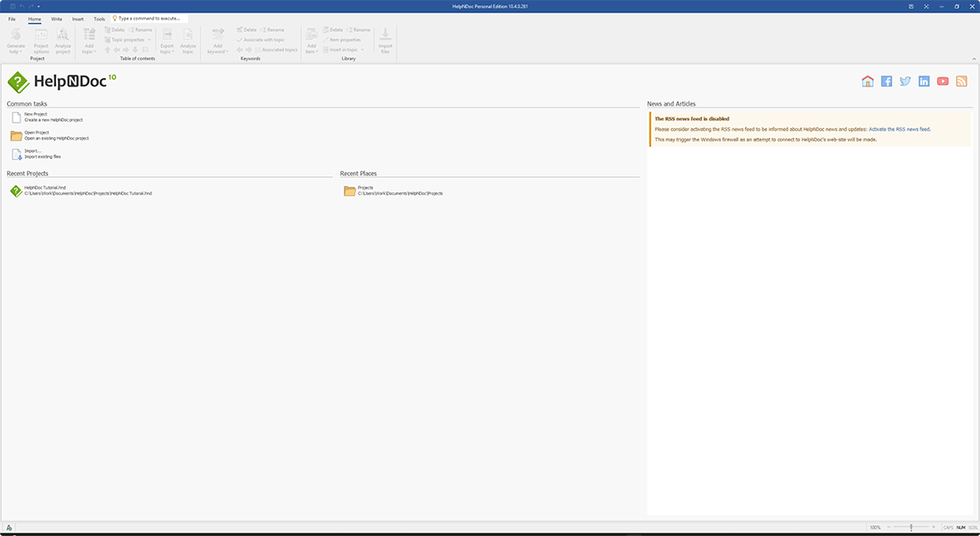The image size is (980, 536).
Task: Switch to the Write tab
Action: coord(56,18)
